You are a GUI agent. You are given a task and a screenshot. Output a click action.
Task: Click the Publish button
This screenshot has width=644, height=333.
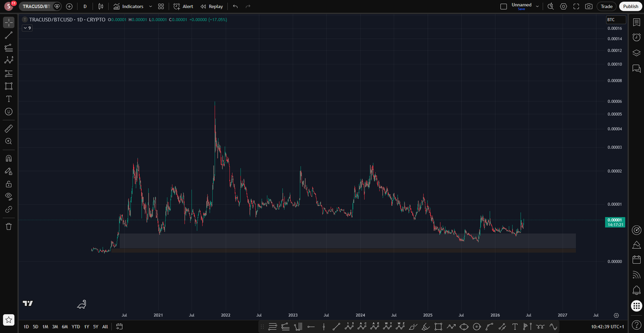coord(630,6)
